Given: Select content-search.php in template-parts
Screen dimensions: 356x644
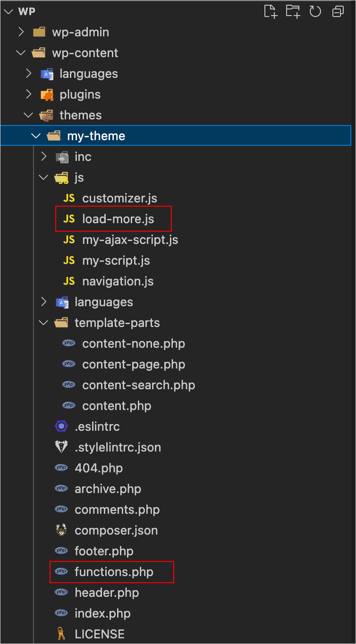Looking at the screenshot, I should point(138,385).
